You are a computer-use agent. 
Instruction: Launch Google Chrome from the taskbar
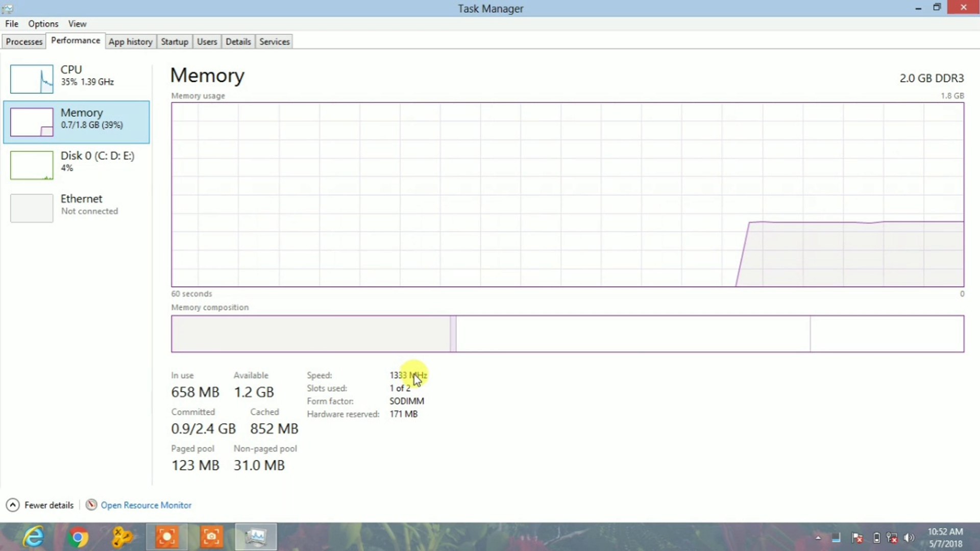pos(78,537)
